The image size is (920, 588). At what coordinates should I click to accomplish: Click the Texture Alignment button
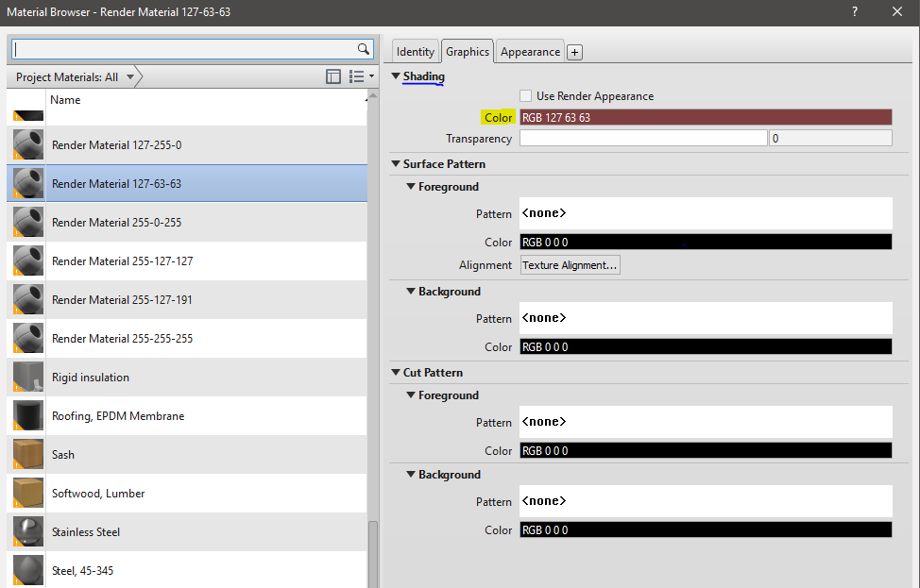click(x=570, y=265)
